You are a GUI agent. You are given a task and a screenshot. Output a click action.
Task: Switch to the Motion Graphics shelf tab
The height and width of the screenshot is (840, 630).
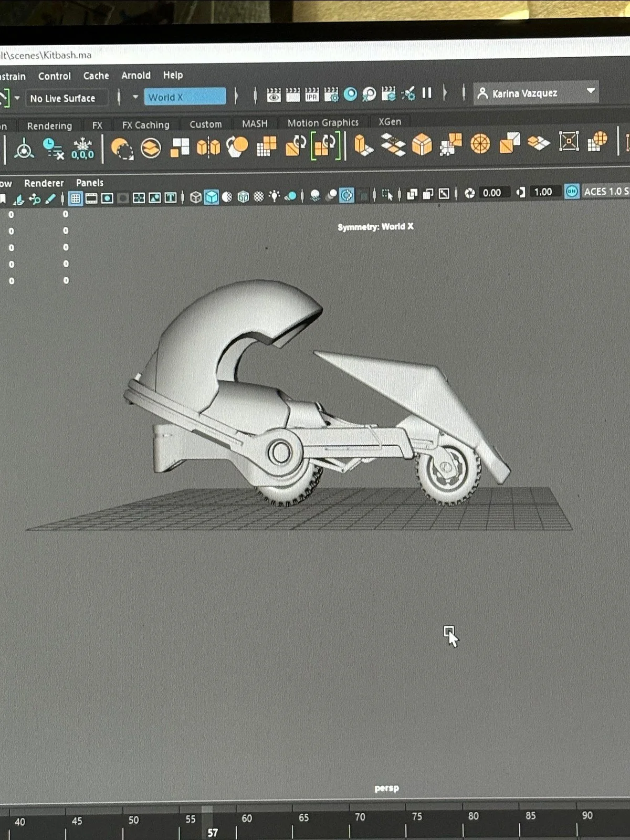pyautogui.click(x=323, y=123)
